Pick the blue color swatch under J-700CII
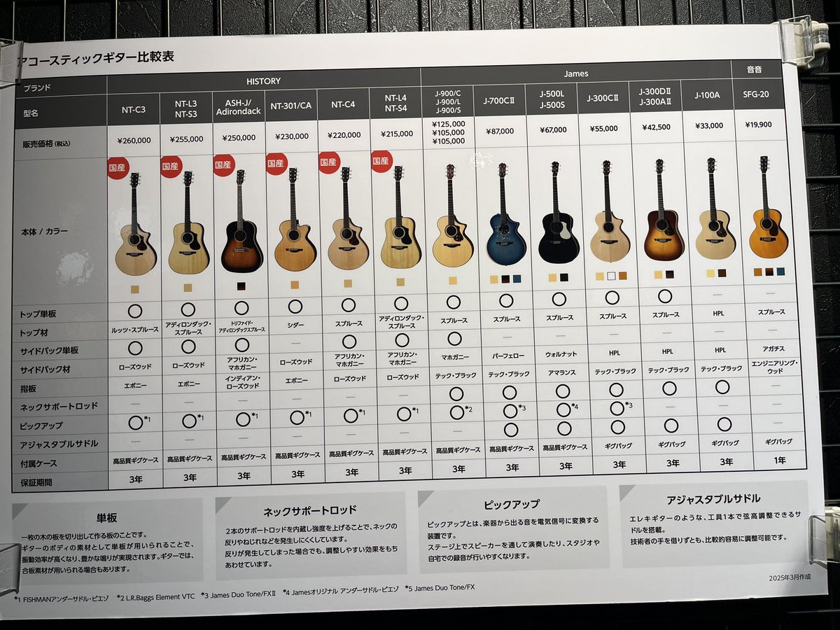The image size is (840, 630). click(x=517, y=279)
